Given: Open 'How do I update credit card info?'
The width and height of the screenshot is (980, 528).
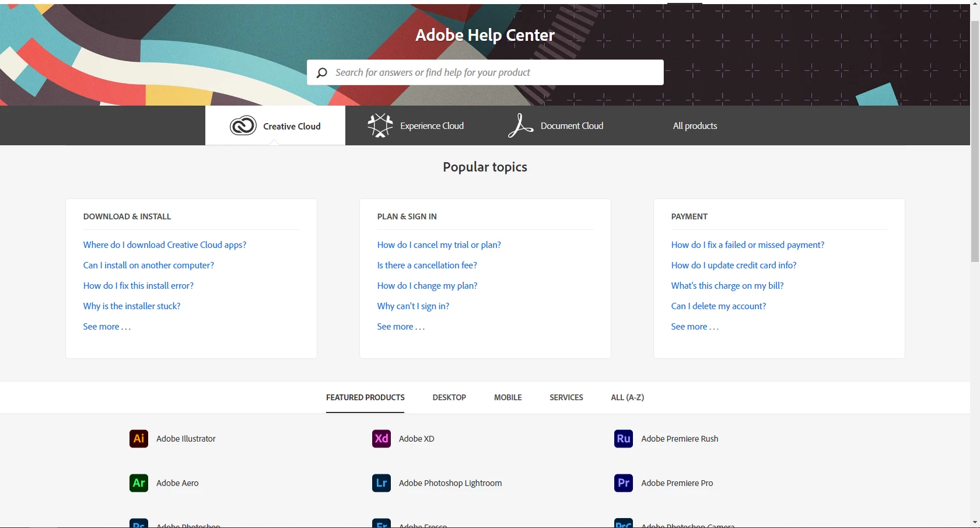Looking at the screenshot, I should 734,265.
